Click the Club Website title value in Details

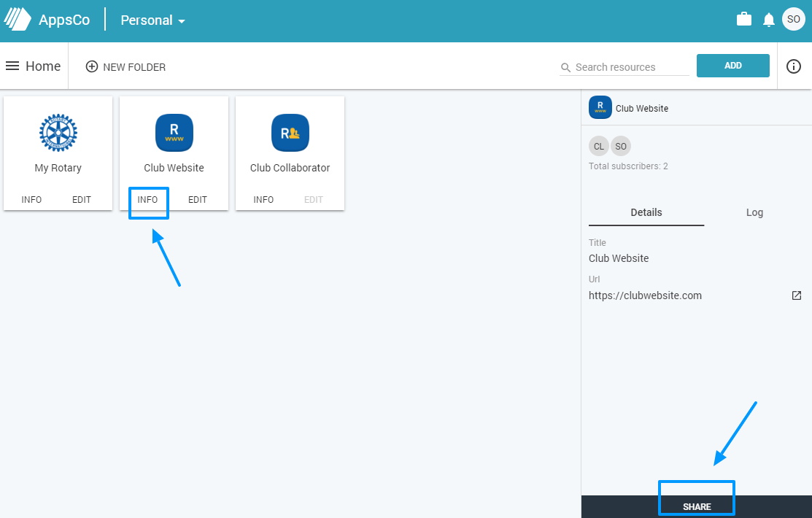coord(619,258)
